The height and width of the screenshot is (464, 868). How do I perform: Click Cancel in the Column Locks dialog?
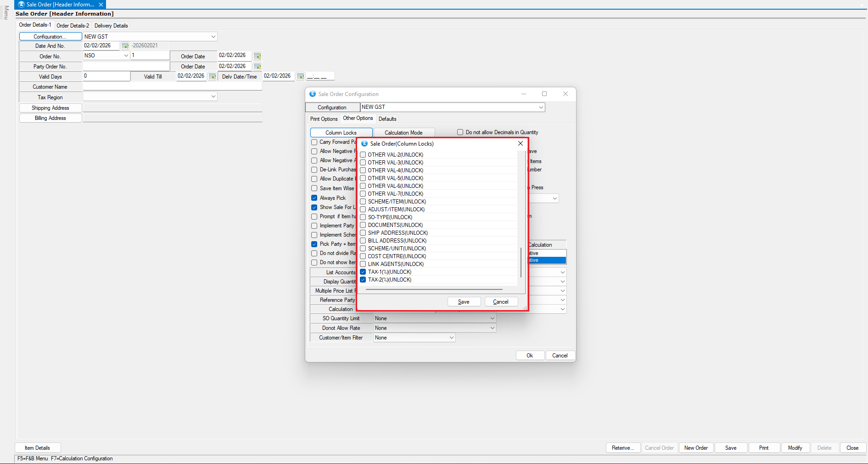coord(501,302)
